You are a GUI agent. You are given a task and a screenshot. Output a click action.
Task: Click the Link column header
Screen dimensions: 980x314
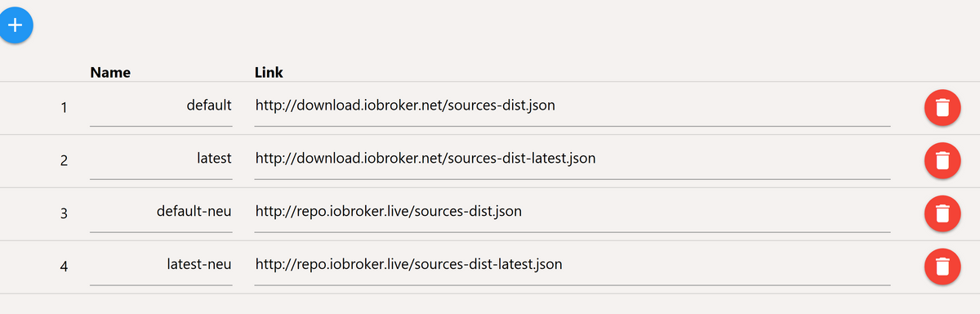pyautogui.click(x=269, y=72)
